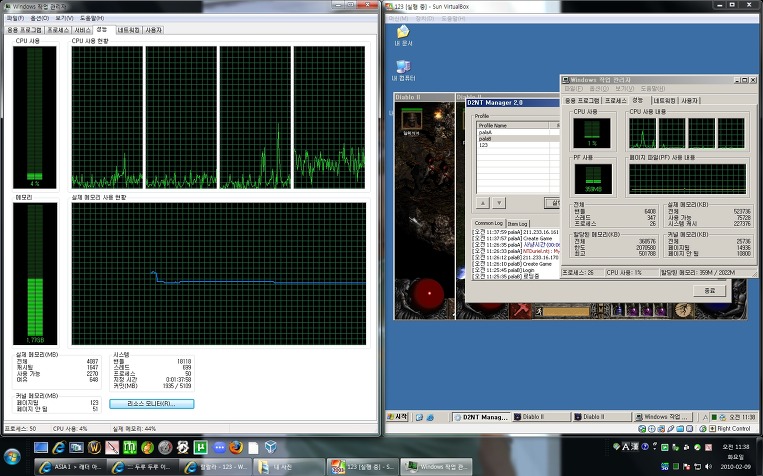Viewport: 763px width, 476px height.
Task: Open the Switch Between Windows quick launch icon
Action: pyautogui.click(x=76, y=447)
